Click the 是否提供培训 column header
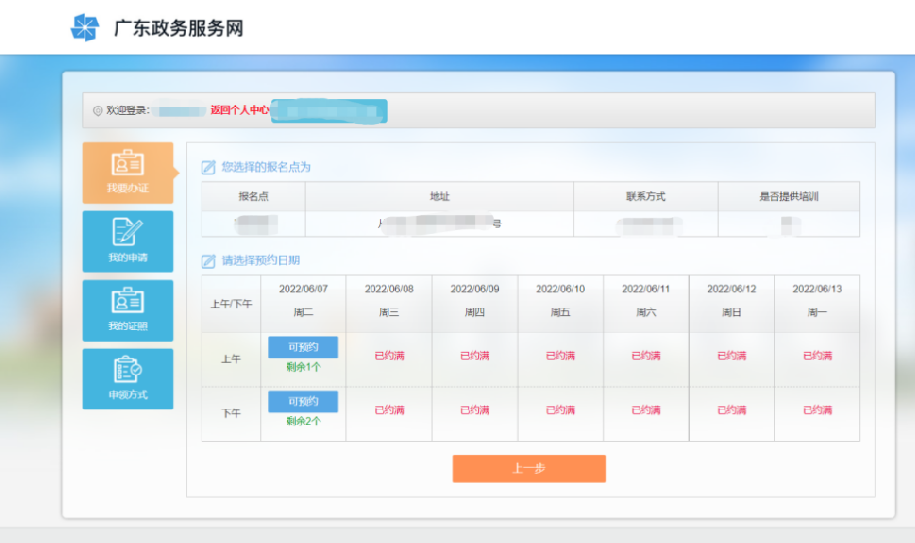Screen dimensions: 915x543 (x=788, y=197)
